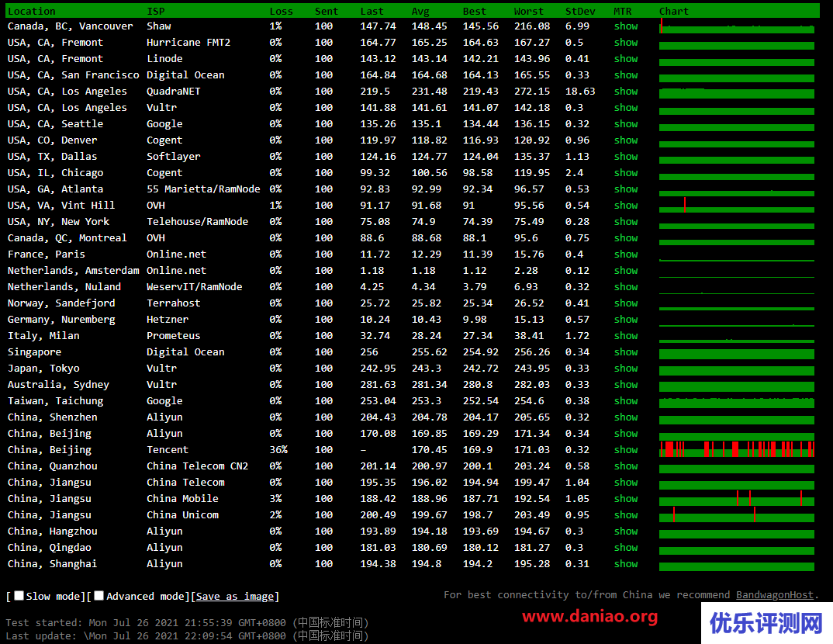Image resolution: width=833 pixels, height=644 pixels.
Task: Show MTR for USA, CA, Seattle
Action: click(x=626, y=124)
